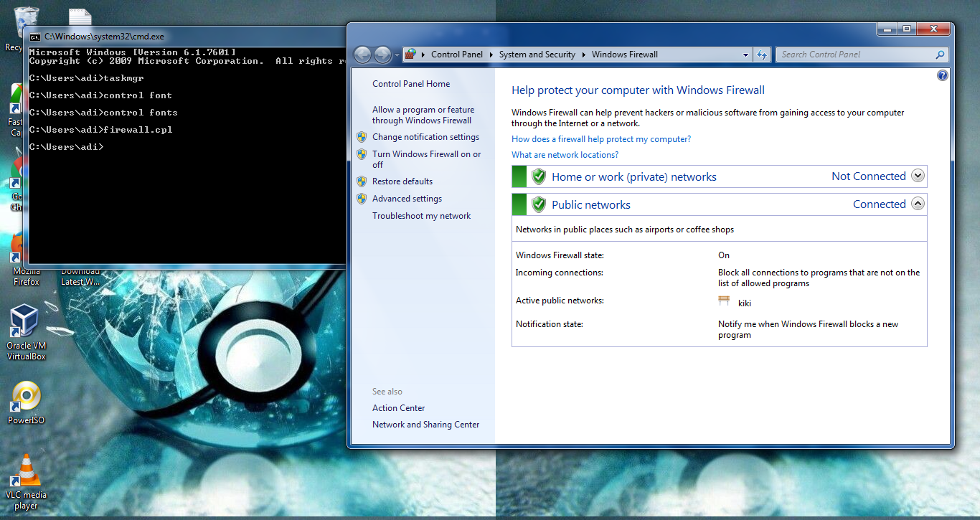The width and height of the screenshot is (980, 520).
Task: Click the refresh icon in the address bar
Action: pyautogui.click(x=762, y=55)
